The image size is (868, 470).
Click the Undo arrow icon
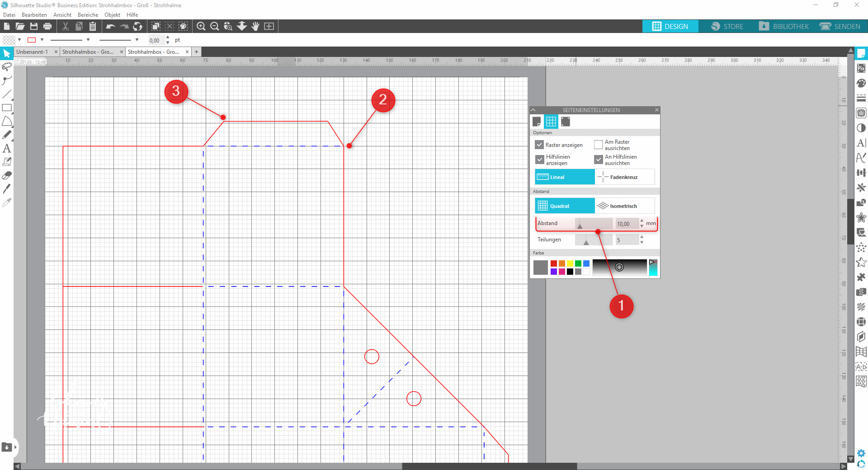coord(110,26)
